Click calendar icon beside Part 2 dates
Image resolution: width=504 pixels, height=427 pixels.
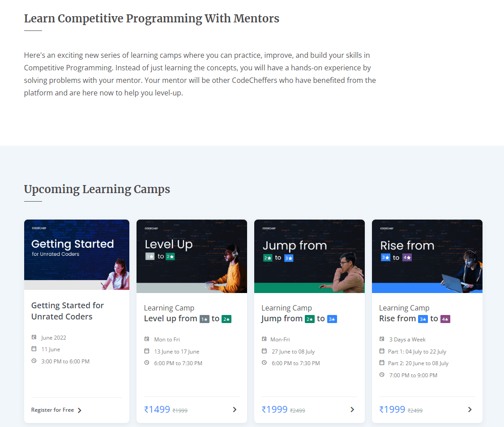tap(382, 362)
